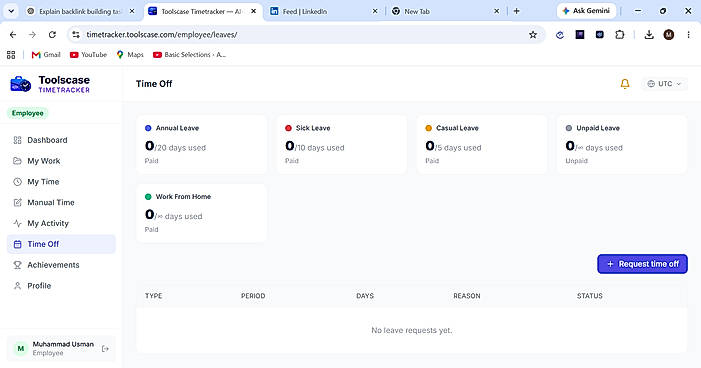
Task: Click Ask Gemini button
Action: click(x=586, y=11)
